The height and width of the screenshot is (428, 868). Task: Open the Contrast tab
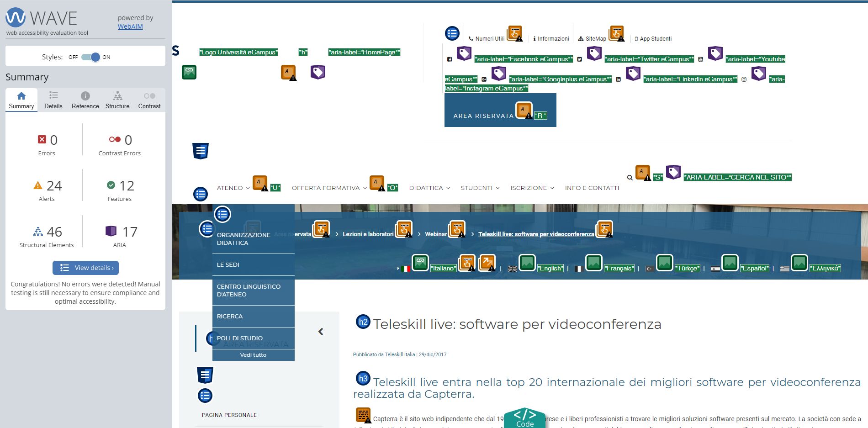tap(149, 100)
